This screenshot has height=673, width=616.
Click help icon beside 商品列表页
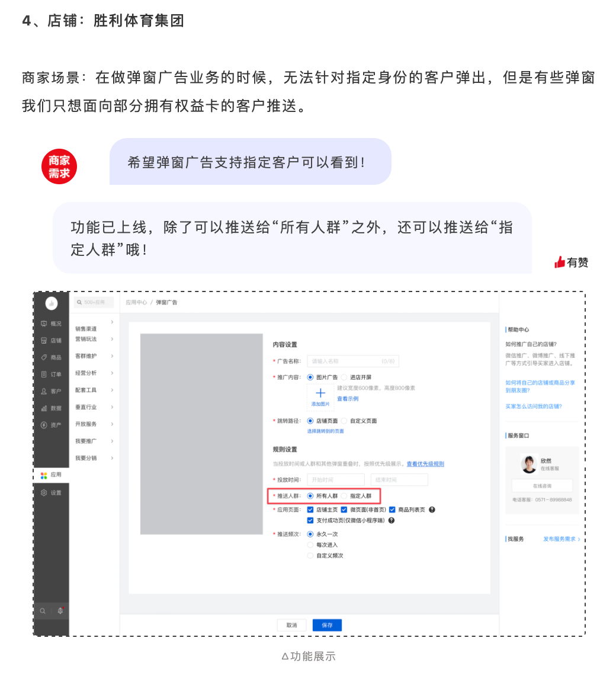pyautogui.click(x=432, y=509)
